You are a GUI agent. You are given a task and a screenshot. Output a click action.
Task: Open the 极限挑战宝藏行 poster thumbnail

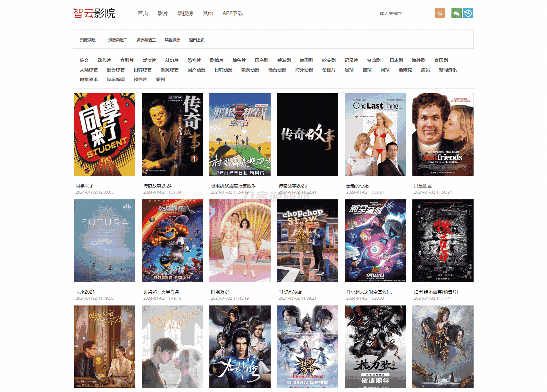[240, 135]
